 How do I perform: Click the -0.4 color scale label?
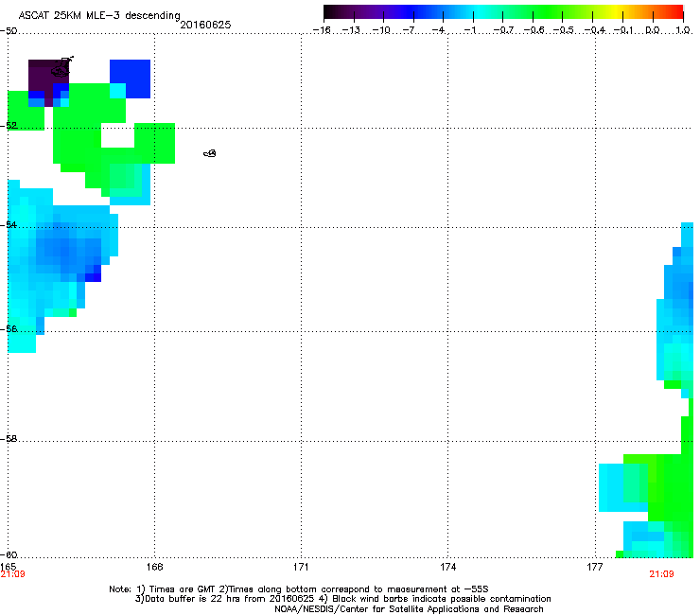tap(595, 30)
